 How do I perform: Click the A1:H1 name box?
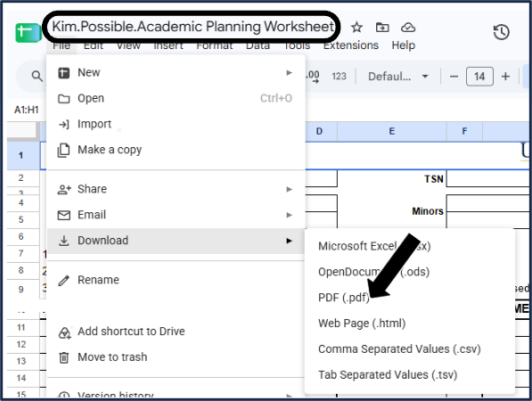(x=27, y=110)
